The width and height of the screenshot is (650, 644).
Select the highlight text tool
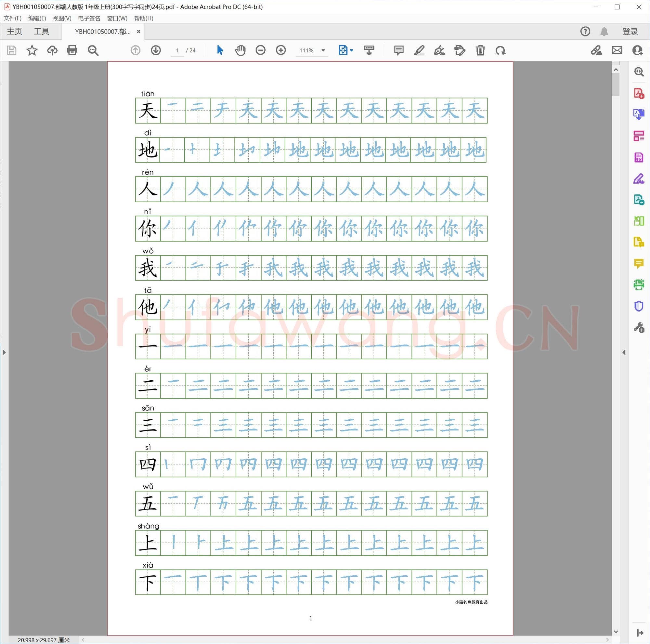(419, 50)
